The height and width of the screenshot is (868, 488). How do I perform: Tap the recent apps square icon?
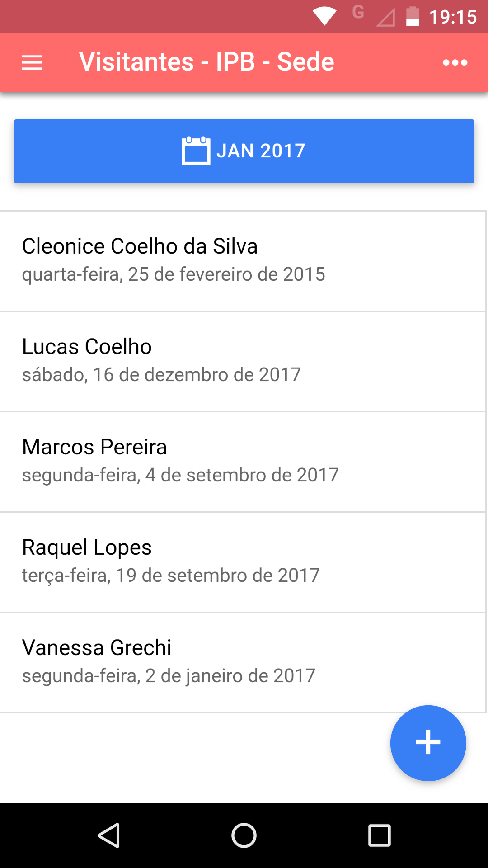pos(380,835)
